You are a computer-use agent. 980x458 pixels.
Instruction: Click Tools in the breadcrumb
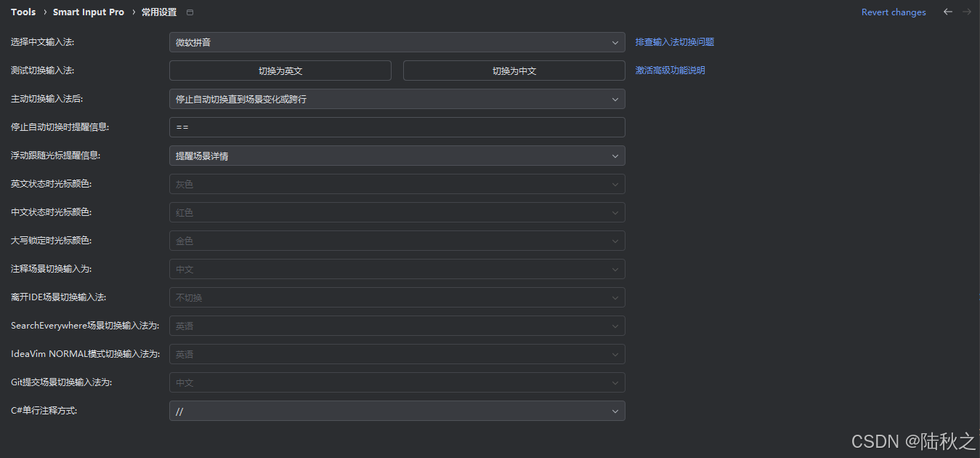pyautogui.click(x=23, y=12)
